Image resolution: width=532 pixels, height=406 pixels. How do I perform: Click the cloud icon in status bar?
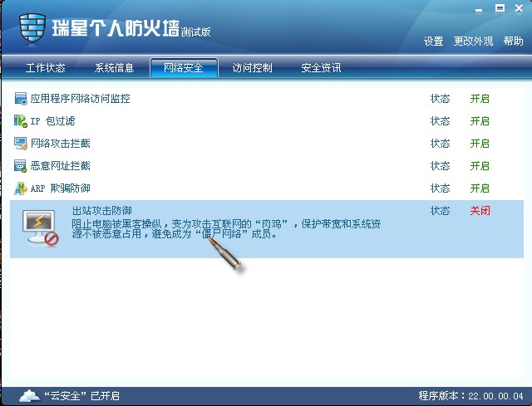pos(30,395)
